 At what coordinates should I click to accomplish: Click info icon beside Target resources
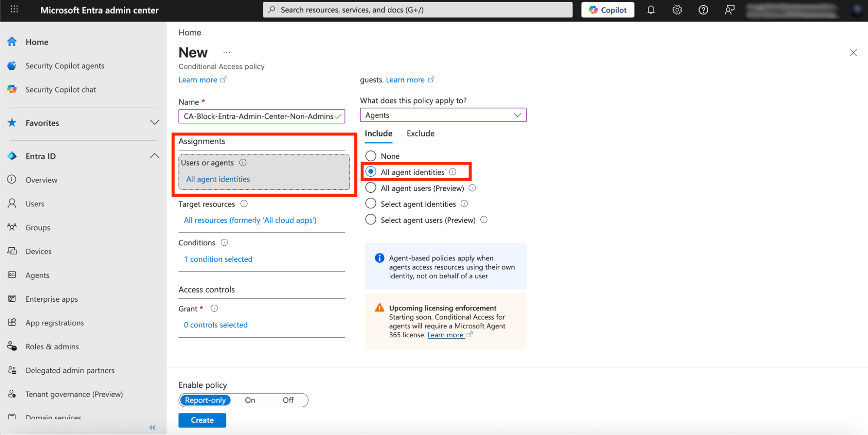(244, 204)
